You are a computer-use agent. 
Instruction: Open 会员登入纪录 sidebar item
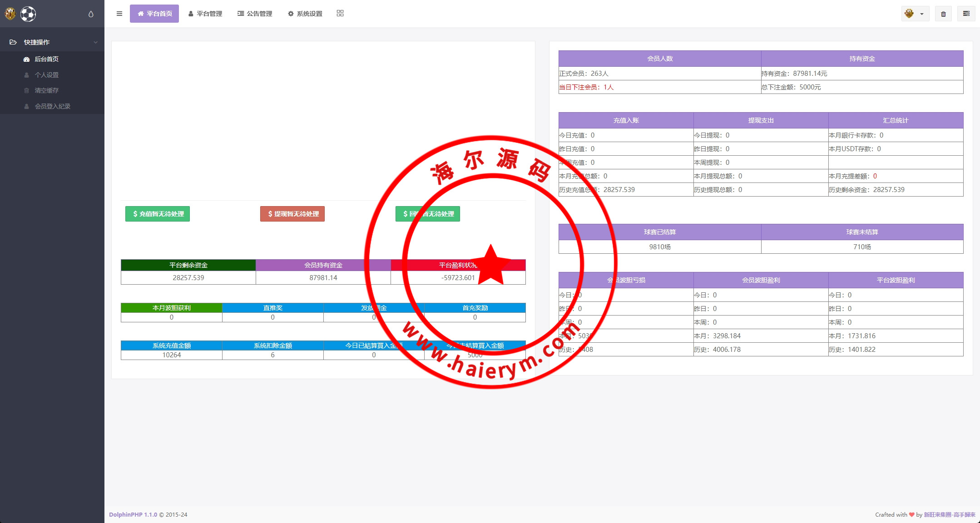point(53,106)
